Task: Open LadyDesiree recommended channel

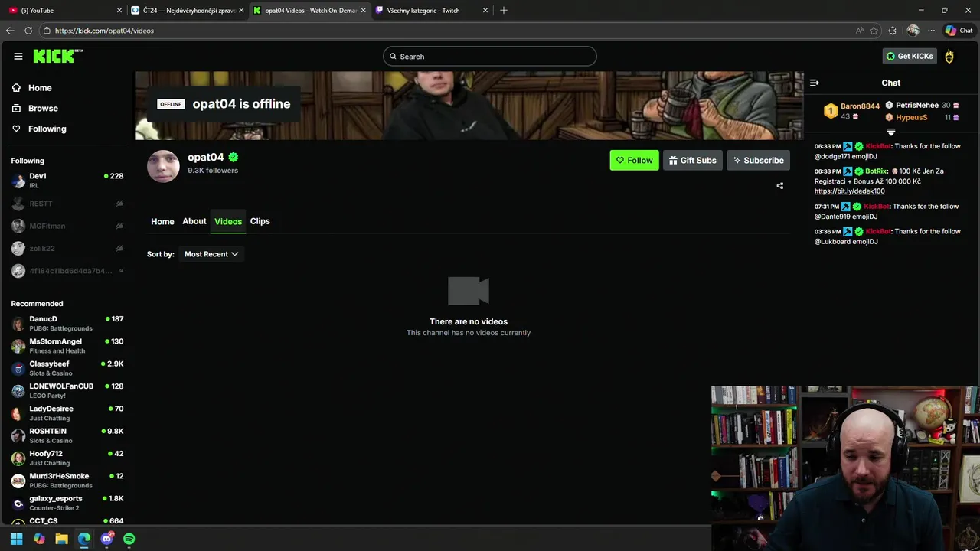Action: coord(67,413)
